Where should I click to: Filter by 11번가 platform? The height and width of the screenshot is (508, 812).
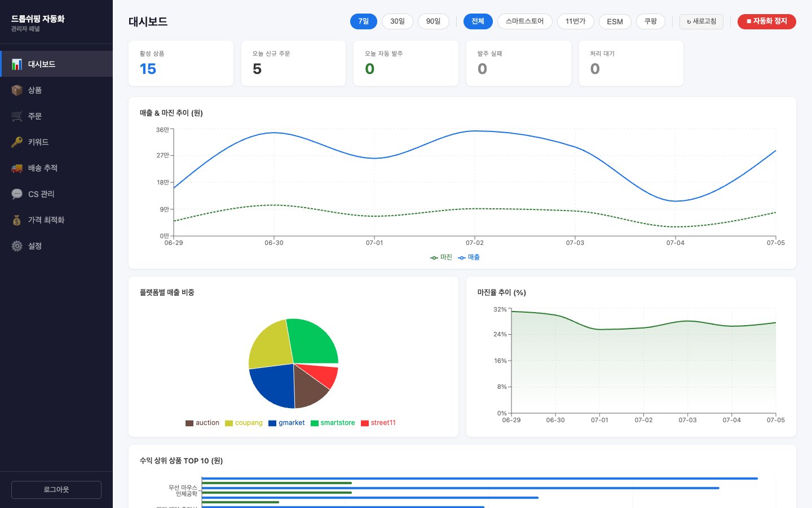coord(576,21)
